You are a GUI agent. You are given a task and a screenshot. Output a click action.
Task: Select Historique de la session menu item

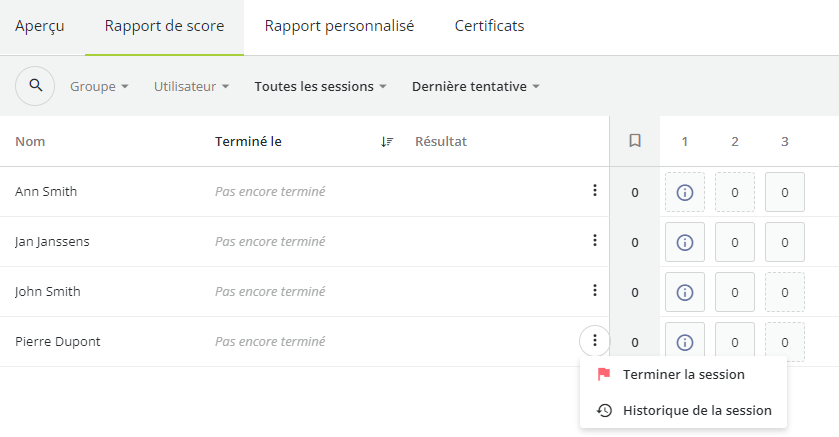pyautogui.click(x=683, y=410)
